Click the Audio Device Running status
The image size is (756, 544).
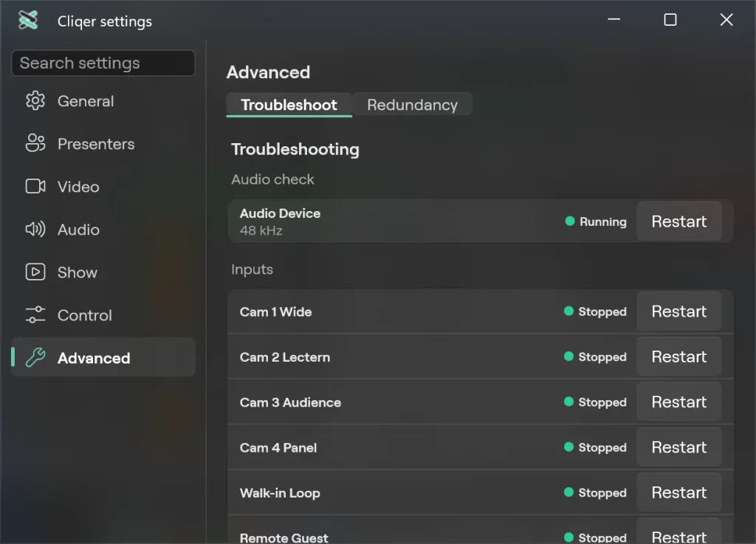[596, 221]
